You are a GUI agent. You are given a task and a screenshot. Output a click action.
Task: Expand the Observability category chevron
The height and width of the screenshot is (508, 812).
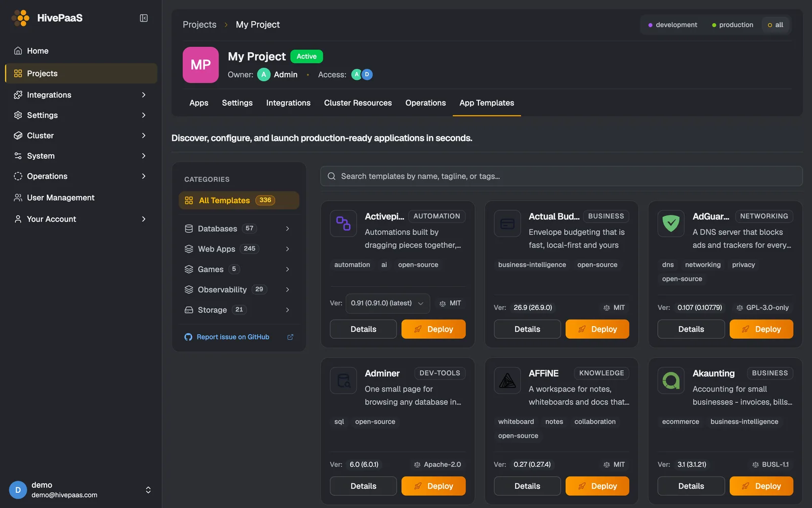287,290
